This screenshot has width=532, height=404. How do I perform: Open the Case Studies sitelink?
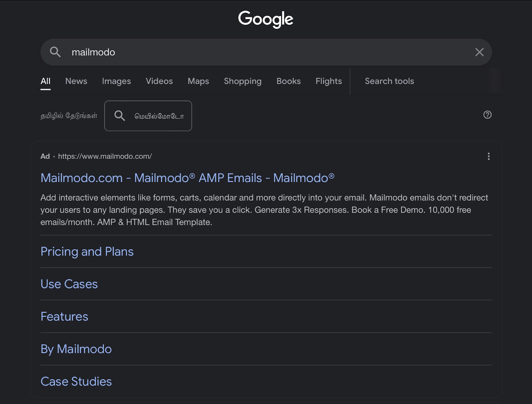click(76, 381)
